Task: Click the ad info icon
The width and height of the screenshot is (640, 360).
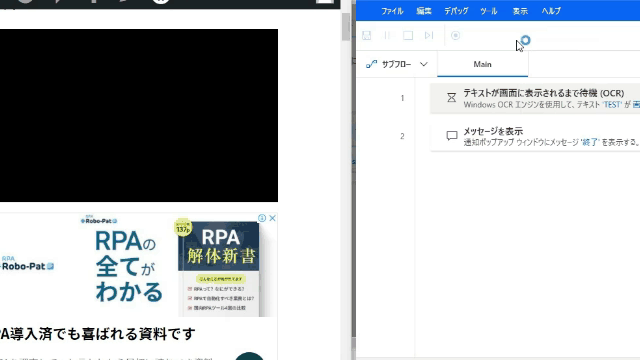Action: click(x=262, y=218)
